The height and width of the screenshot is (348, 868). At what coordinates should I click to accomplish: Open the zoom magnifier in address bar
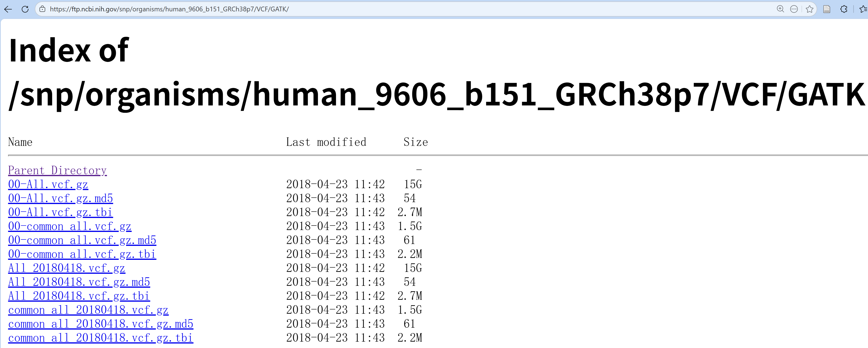[x=780, y=9]
